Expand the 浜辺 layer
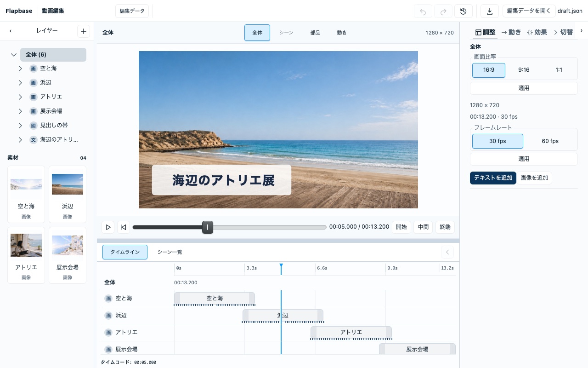The width and height of the screenshot is (588, 368). click(x=20, y=83)
